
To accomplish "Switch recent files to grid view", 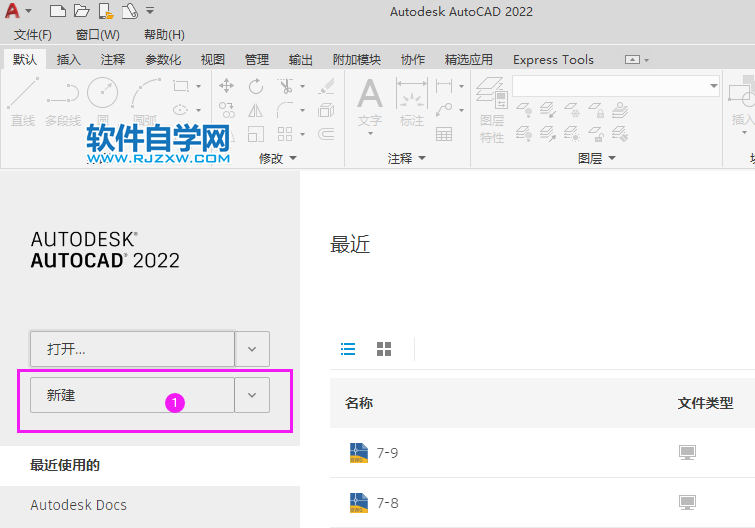I will point(384,349).
